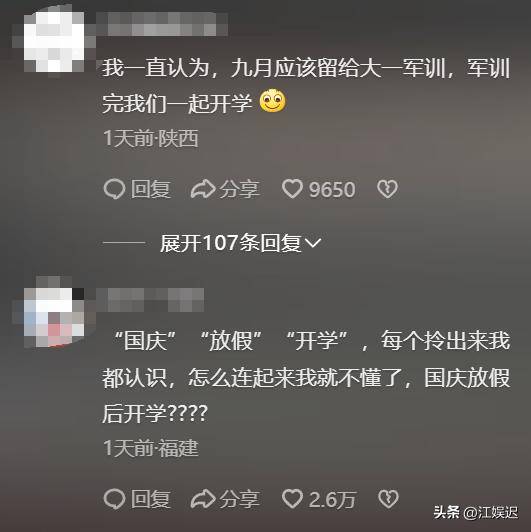This screenshot has height=532, width=531.
Task: Open the second commenter's blurred avatar
Action: (54, 315)
